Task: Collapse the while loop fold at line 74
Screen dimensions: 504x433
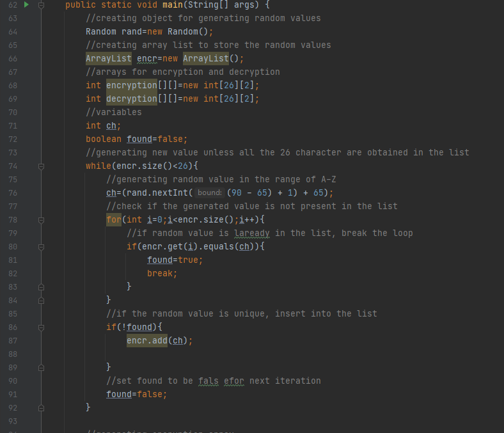Action: point(41,166)
